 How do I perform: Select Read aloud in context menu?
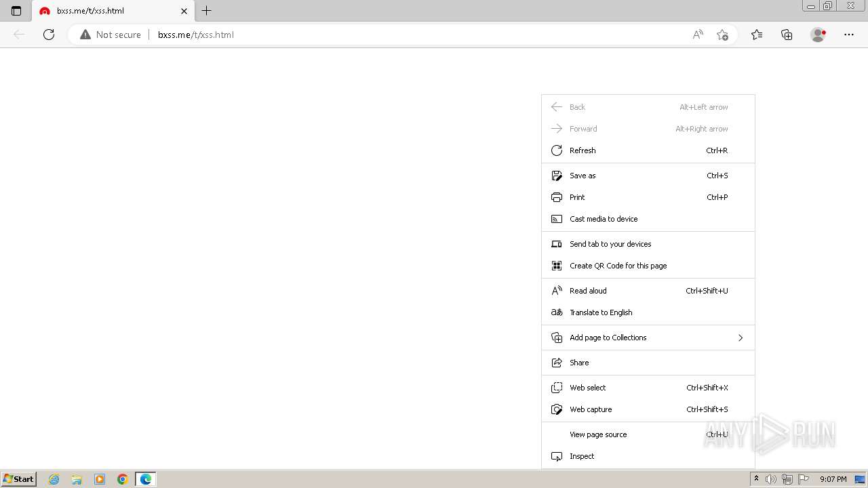pos(648,291)
